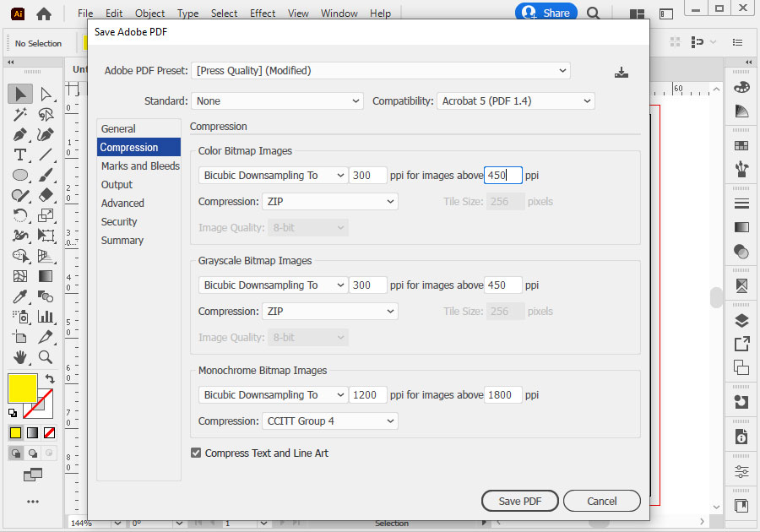Apply None to fill or stroke

pos(49,432)
